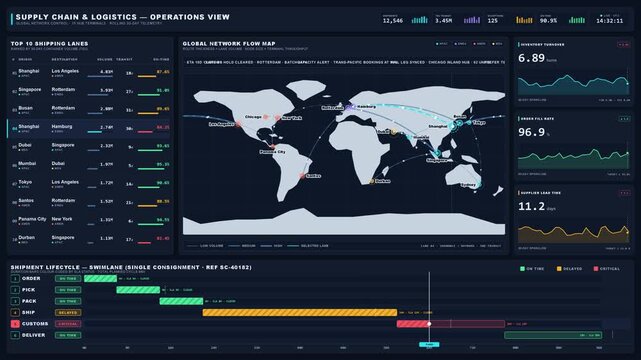Image resolution: width=641 pixels, height=360 pixels.
Task: Select the Durban to Singapore lane row
Action: point(90,240)
